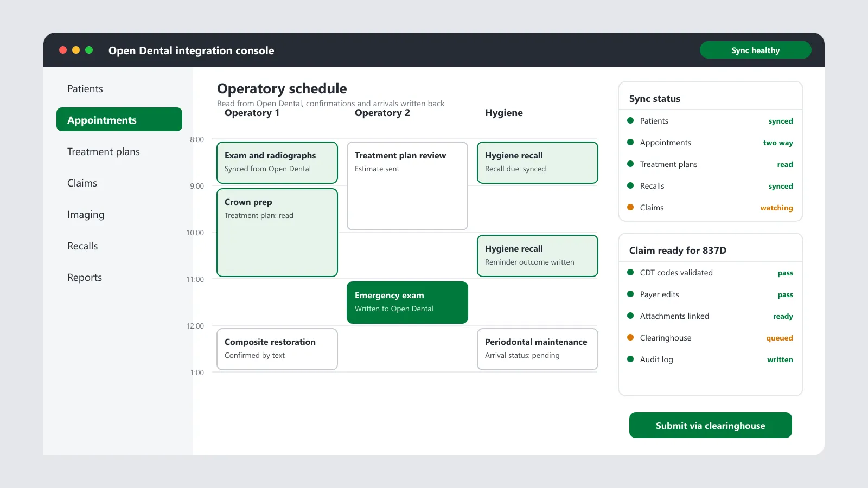Click the Hygiene column header
Screen dimensions: 868x488
coord(504,113)
